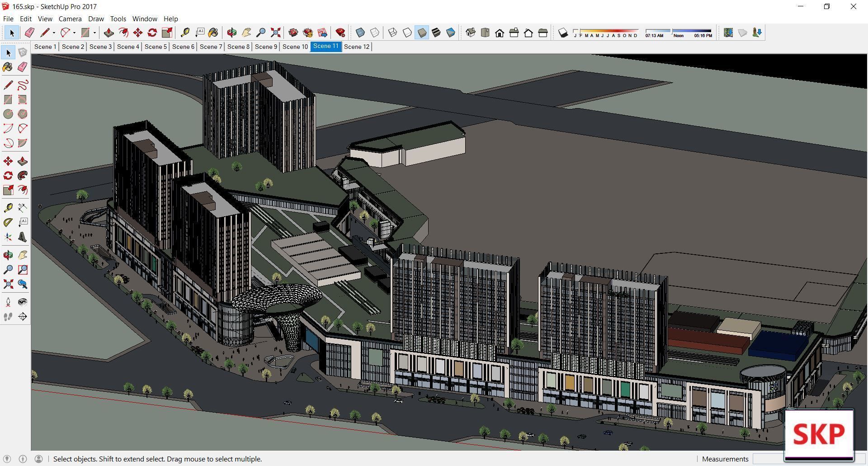Toggle Back Edges style
Image resolution: width=868 pixels, height=466 pixels.
(x=375, y=33)
